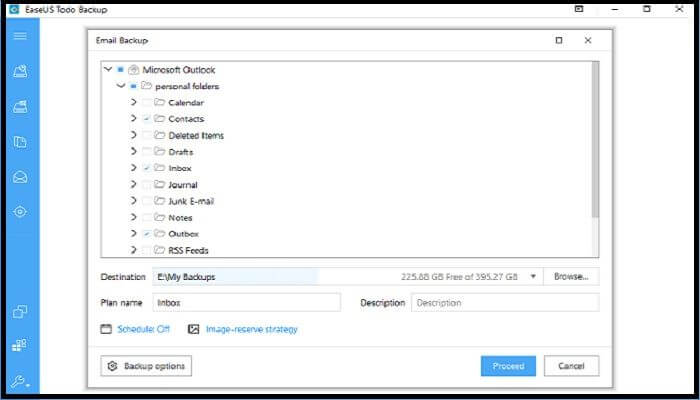700x400 pixels.
Task: Select the Journal tree row label
Action: click(x=183, y=185)
